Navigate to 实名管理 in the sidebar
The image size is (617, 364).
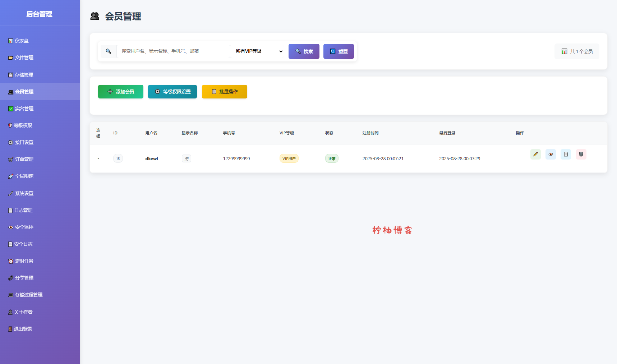[24, 109]
